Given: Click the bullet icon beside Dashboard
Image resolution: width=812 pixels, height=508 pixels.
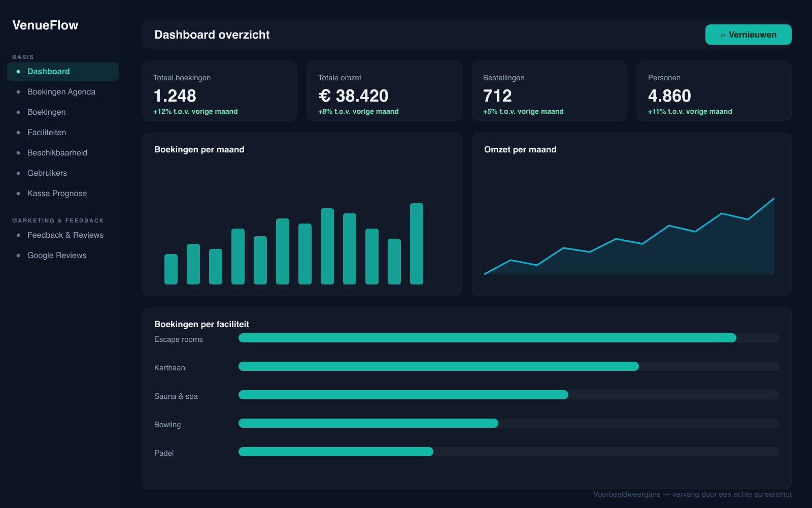Looking at the screenshot, I should tap(18, 72).
